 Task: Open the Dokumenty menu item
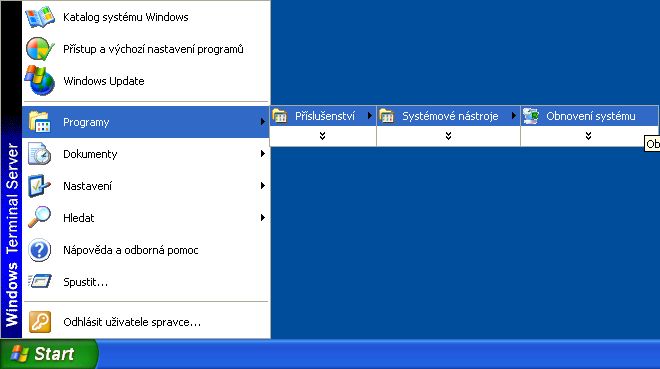coord(146,154)
